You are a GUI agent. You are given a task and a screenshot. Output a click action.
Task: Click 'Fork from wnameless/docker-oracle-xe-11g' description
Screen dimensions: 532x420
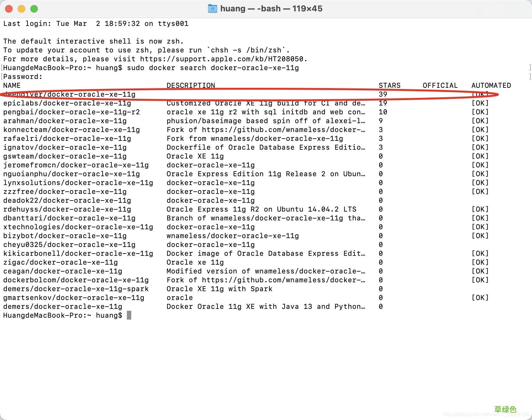tap(255, 139)
